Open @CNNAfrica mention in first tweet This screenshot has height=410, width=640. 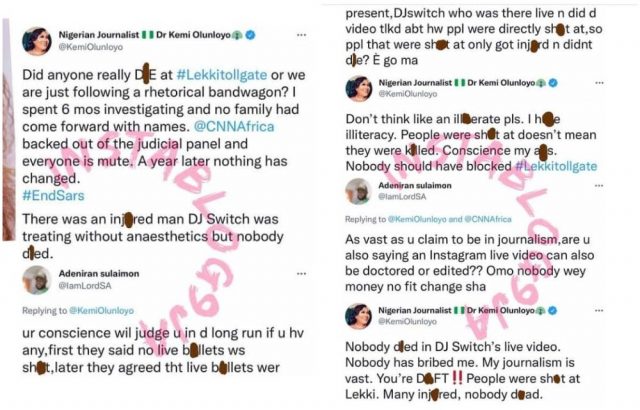pyautogui.click(x=234, y=126)
